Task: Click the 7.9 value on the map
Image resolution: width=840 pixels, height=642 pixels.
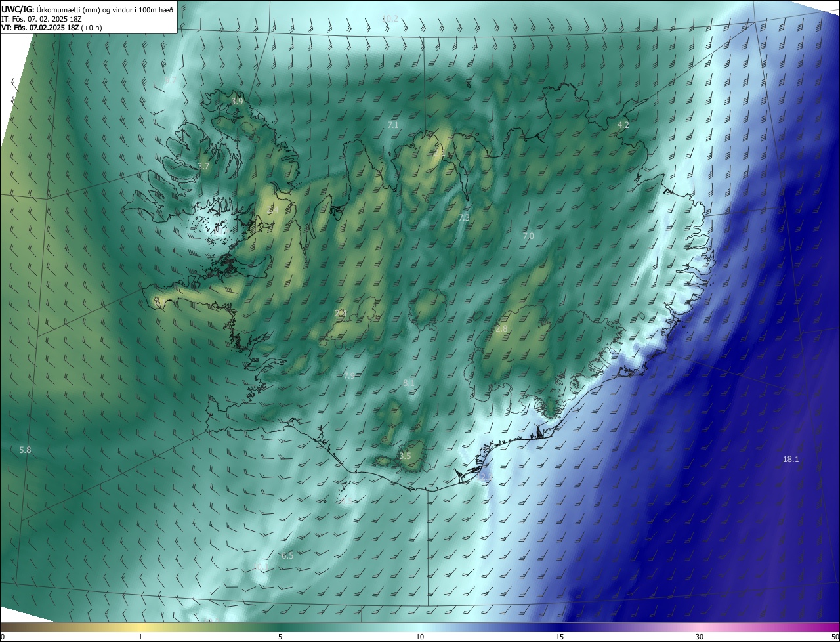Action: 349,375
